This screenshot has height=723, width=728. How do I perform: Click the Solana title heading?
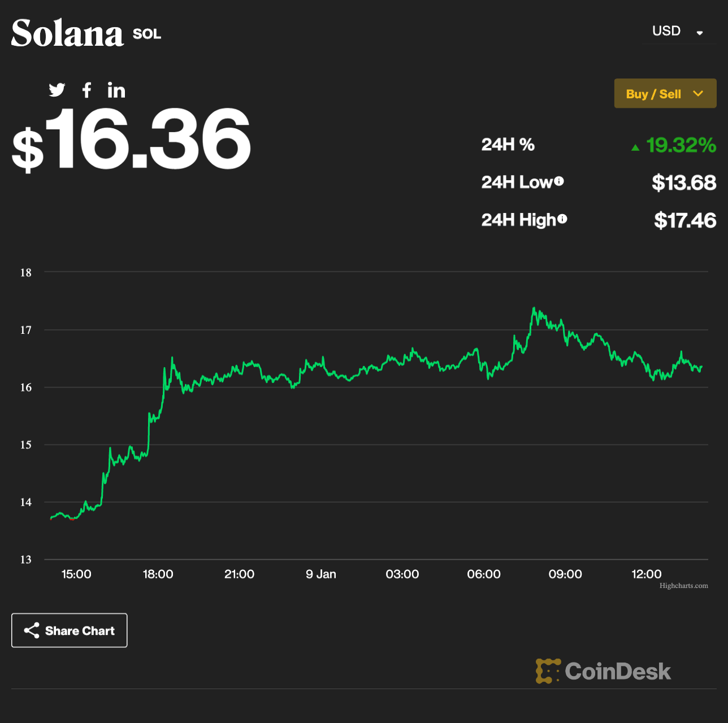(67, 33)
